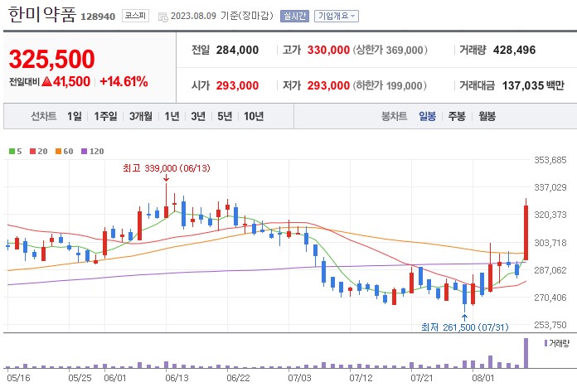The height and width of the screenshot is (392, 577).
Task: Show the 3년 line chart
Action: coord(198,117)
